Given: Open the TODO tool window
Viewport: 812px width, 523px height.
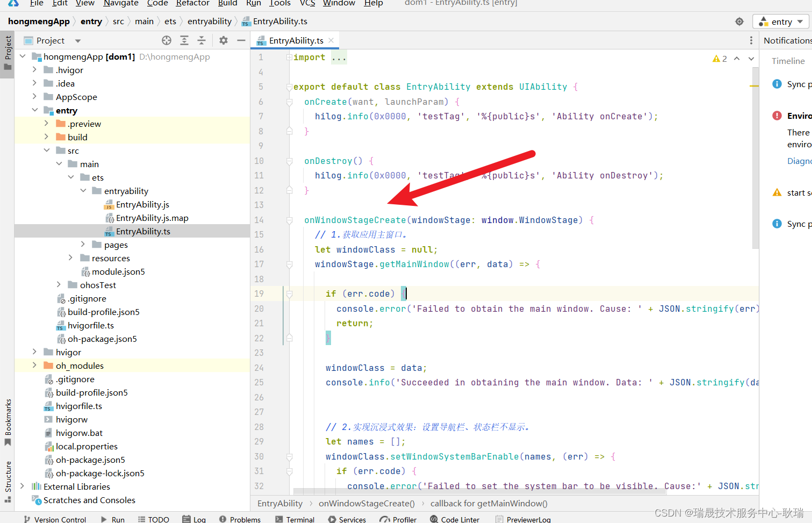Looking at the screenshot, I should point(153,519).
